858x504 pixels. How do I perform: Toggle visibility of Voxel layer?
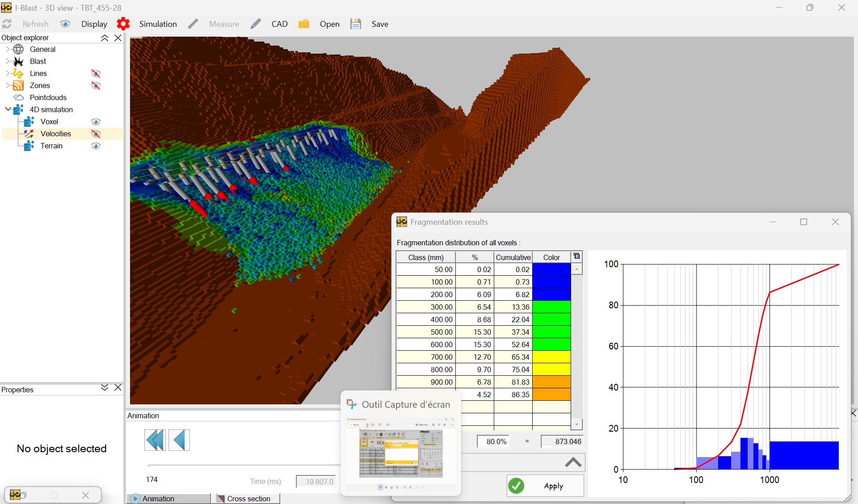click(96, 122)
